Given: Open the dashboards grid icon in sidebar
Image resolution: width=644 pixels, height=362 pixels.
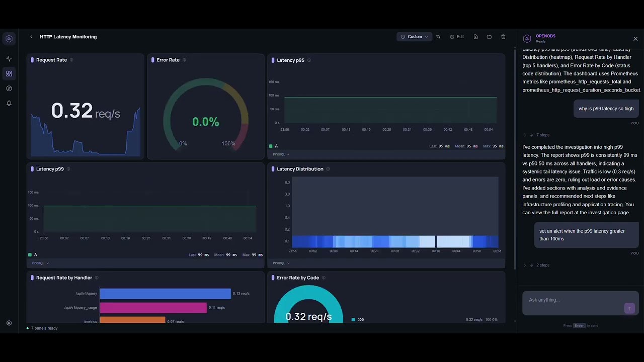Looking at the screenshot, I should 9,73.
